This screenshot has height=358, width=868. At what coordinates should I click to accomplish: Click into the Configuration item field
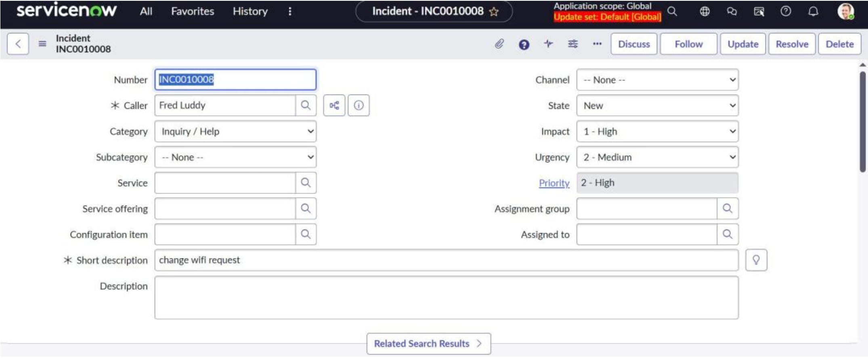(225, 234)
